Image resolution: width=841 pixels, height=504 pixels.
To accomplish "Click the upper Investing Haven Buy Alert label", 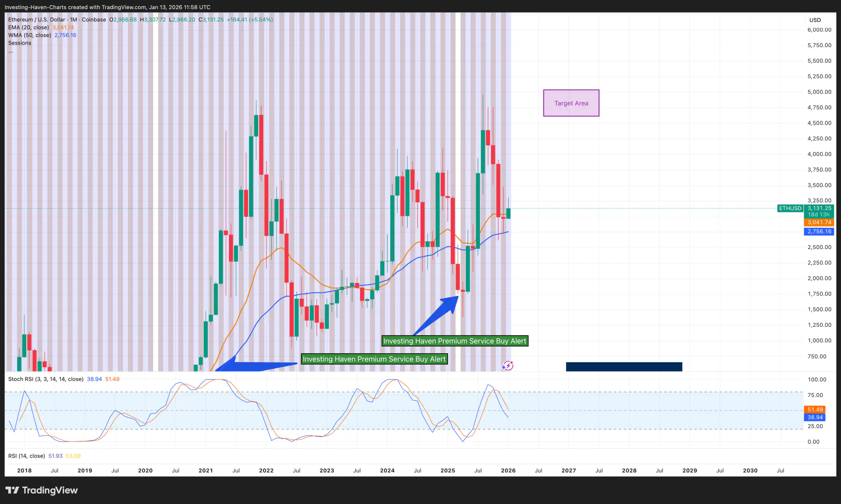I will (454, 341).
